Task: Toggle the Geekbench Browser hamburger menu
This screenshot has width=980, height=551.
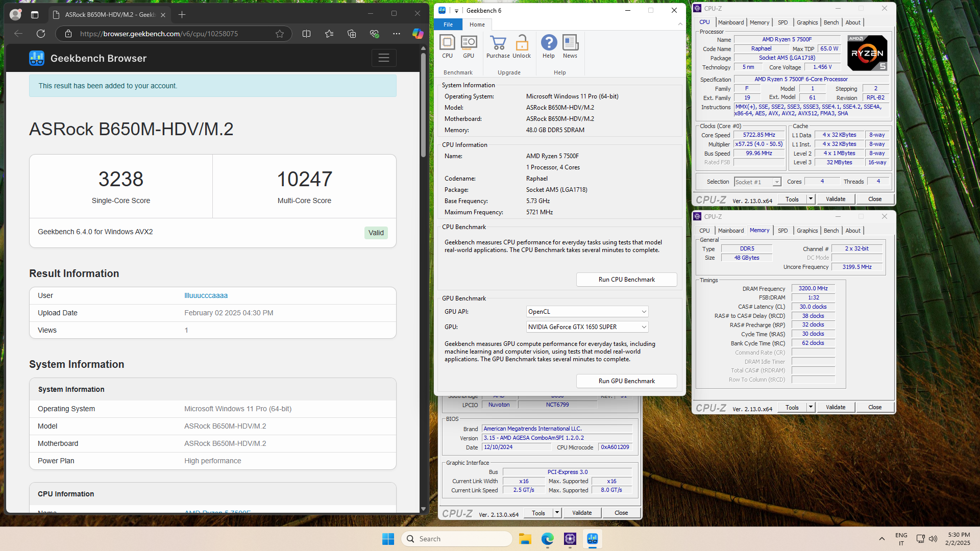Action: pos(384,58)
